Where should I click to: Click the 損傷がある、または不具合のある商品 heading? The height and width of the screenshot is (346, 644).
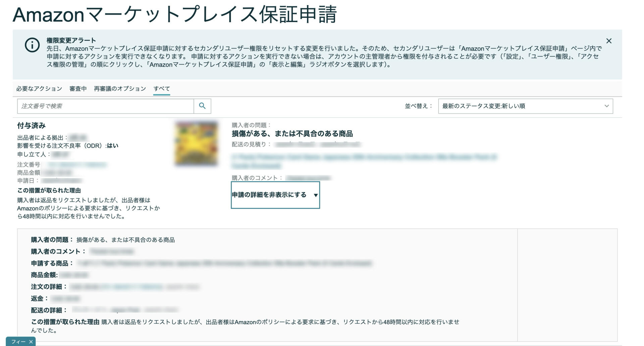[292, 134]
